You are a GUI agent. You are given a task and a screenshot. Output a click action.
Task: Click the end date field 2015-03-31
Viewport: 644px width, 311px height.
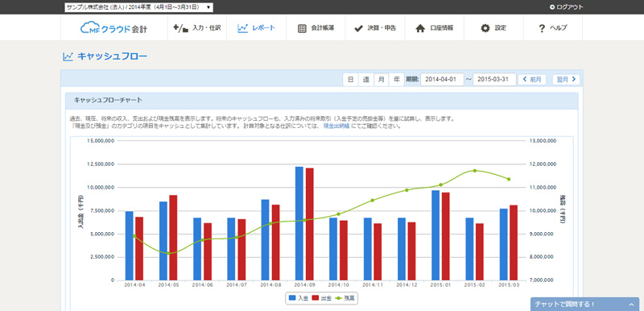tap(494, 79)
